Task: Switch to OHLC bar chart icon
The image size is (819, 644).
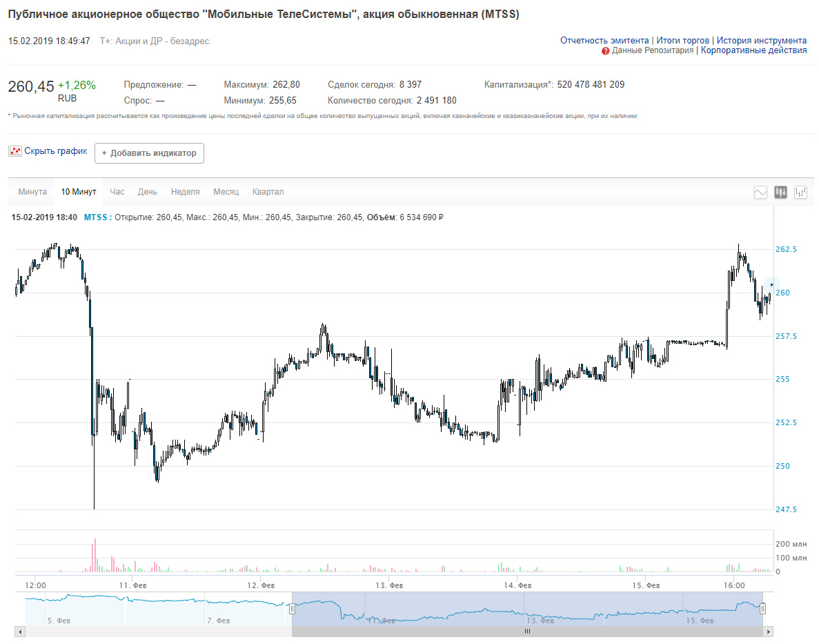Action: (800, 193)
